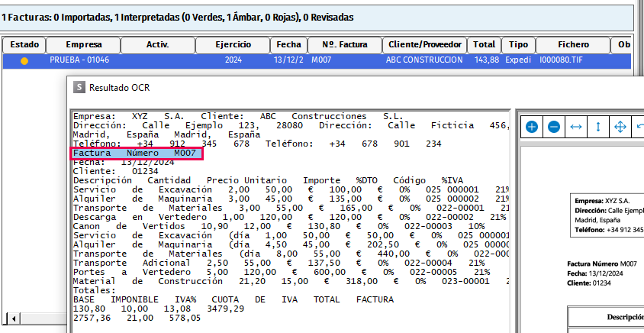Click the Fichero column header

pos(573,45)
